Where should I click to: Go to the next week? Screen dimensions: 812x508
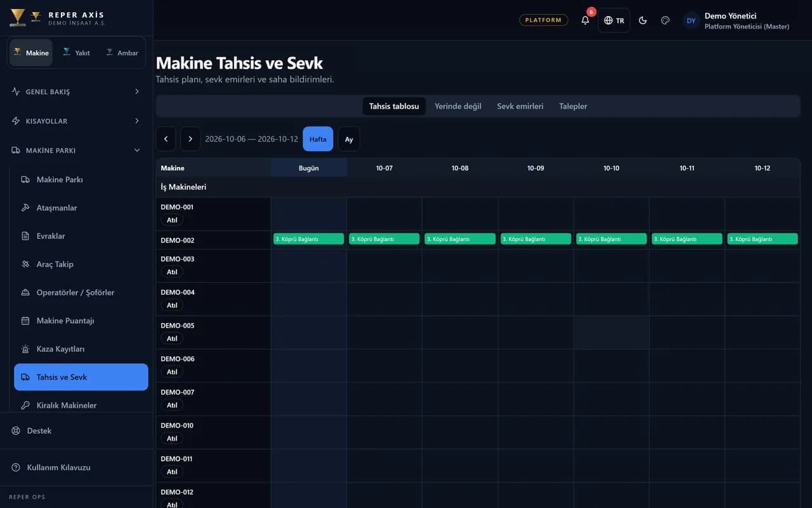(190, 139)
